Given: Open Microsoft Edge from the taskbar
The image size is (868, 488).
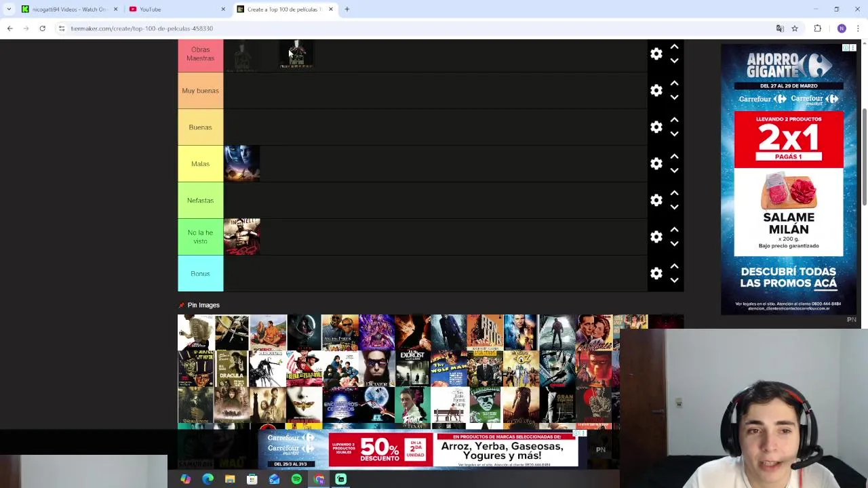Looking at the screenshot, I should pyautogui.click(x=208, y=479).
